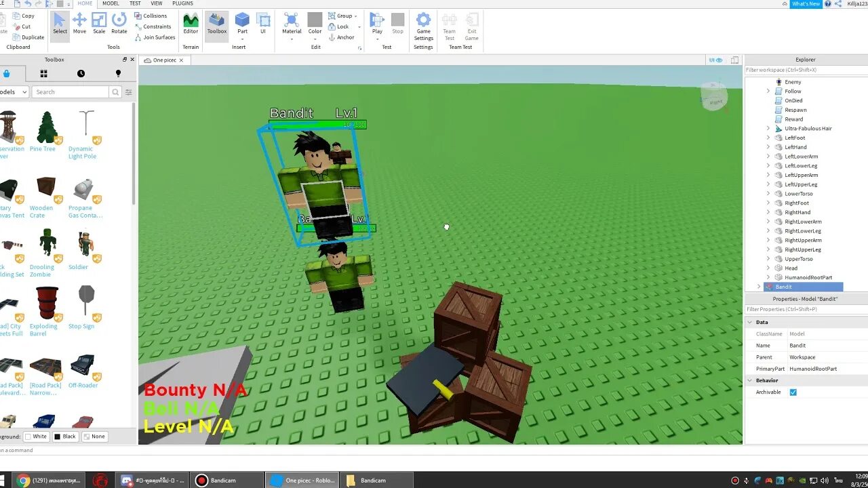The height and width of the screenshot is (488, 868).
Task: Open the Terrain Editor
Action: tap(191, 24)
